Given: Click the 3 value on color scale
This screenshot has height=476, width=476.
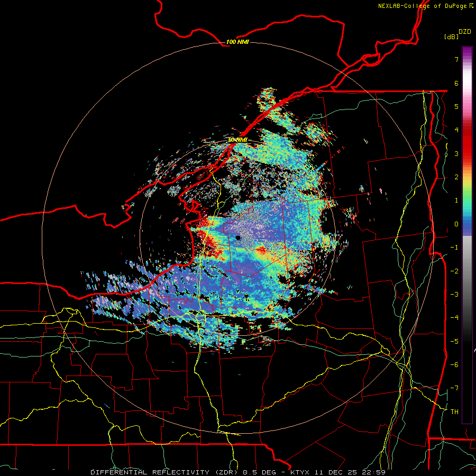Looking at the screenshot, I should click(456, 153).
